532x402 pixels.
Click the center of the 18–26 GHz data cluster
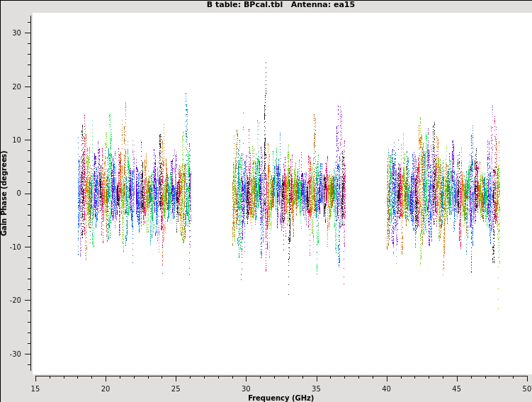[134, 193]
